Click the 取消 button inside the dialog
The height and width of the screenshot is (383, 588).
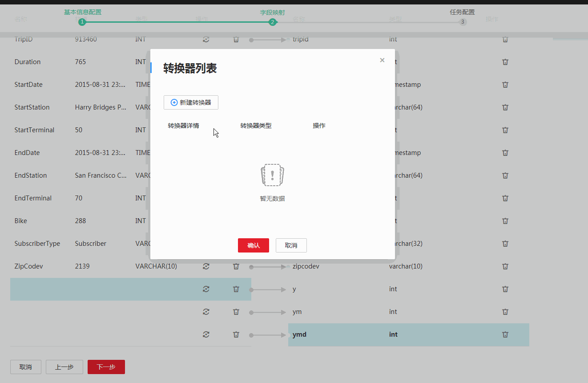click(291, 245)
